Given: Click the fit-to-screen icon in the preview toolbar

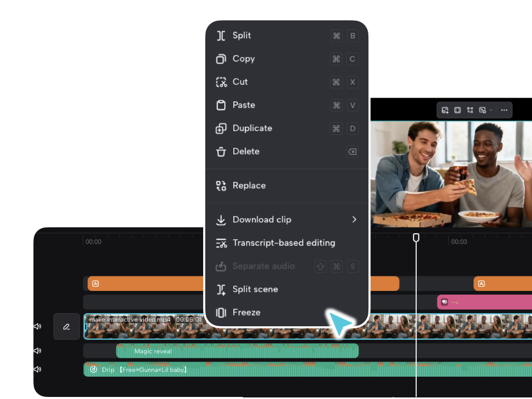Looking at the screenshot, I should pyautogui.click(x=457, y=110).
